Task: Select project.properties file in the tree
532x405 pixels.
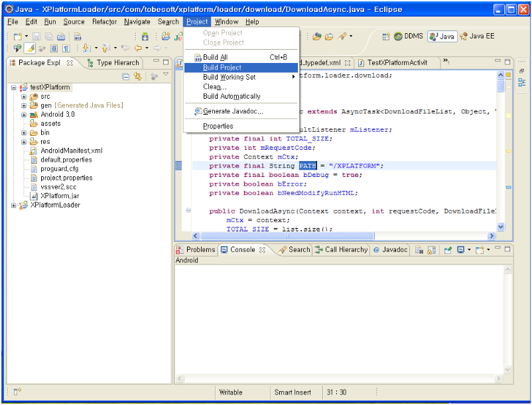Action: click(66, 178)
